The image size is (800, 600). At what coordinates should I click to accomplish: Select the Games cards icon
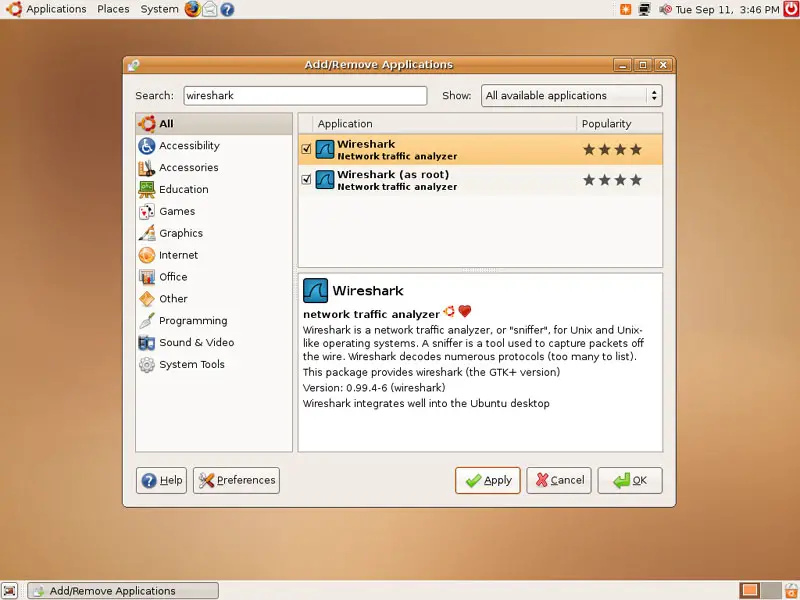pos(147,211)
